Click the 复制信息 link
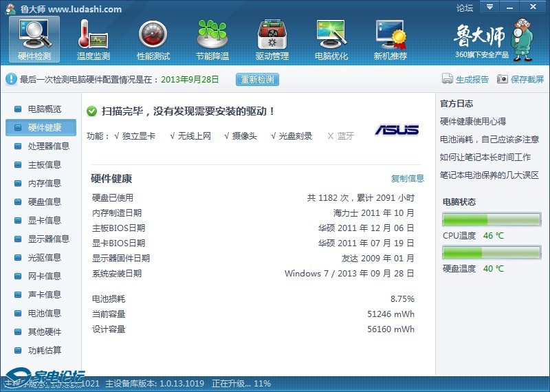This screenshot has width=550, height=392. pos(408,179)
